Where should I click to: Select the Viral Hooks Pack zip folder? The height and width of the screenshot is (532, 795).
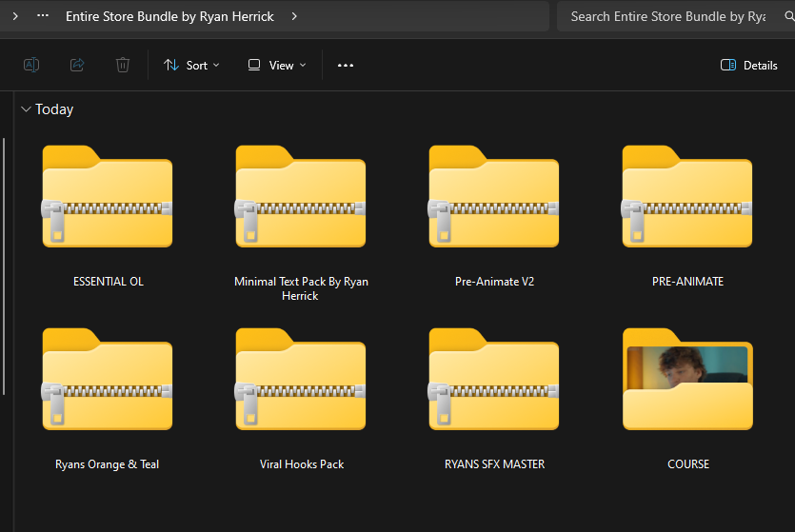pos(301,380)
